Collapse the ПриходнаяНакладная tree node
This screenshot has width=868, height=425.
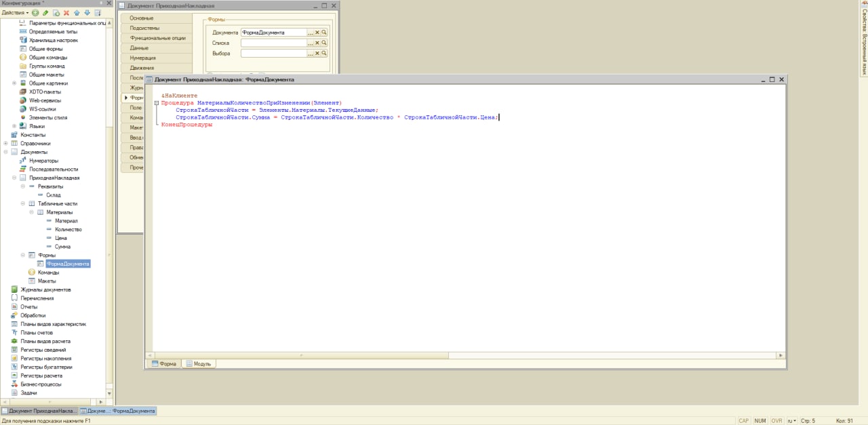[14, 178]
